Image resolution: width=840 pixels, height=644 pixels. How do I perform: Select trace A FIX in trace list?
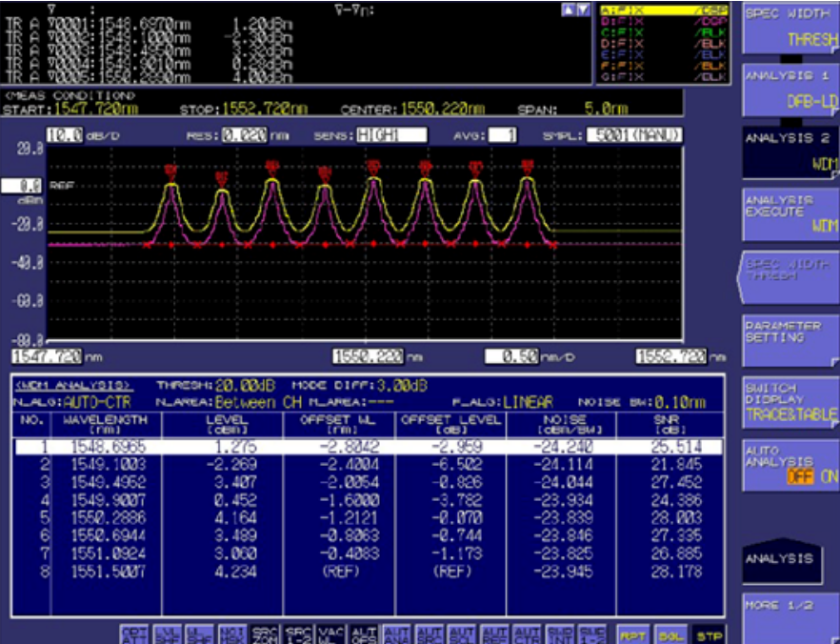[x=665, y=10]
